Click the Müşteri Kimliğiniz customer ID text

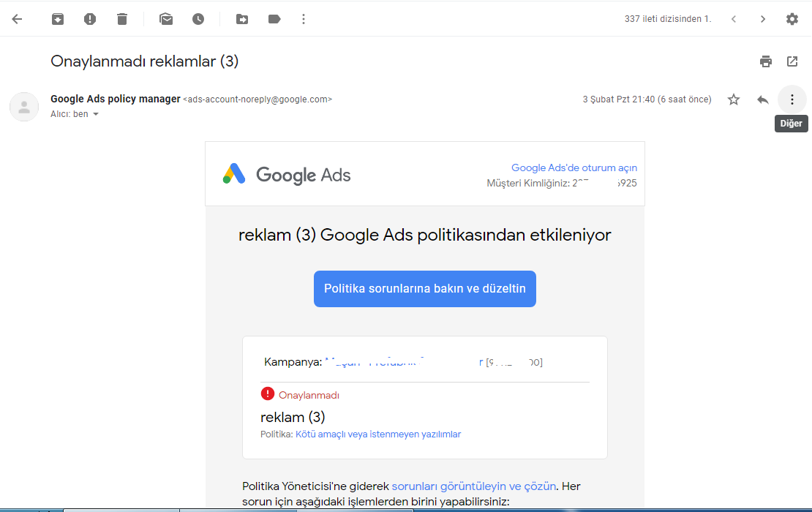coord(562,184)
